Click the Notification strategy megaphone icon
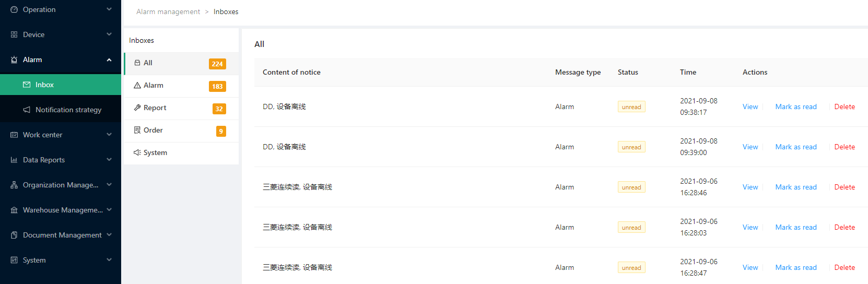 (x=27, y=110)
